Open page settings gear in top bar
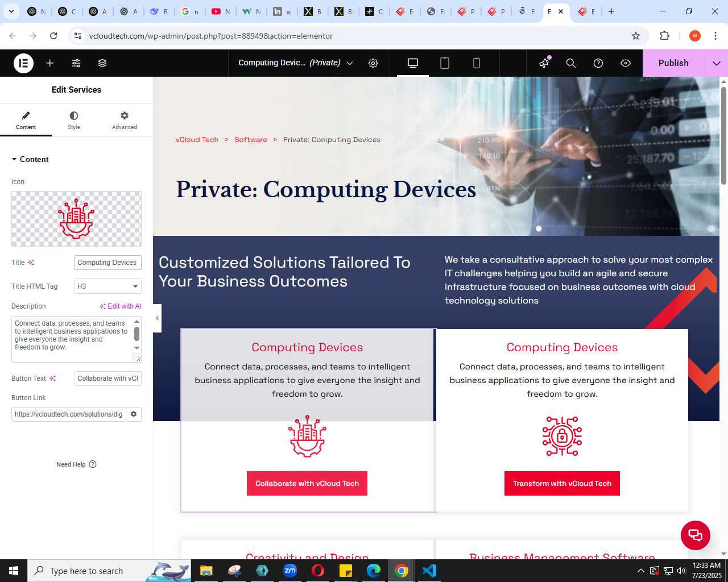The image size is (728, 582). [373, 63]
